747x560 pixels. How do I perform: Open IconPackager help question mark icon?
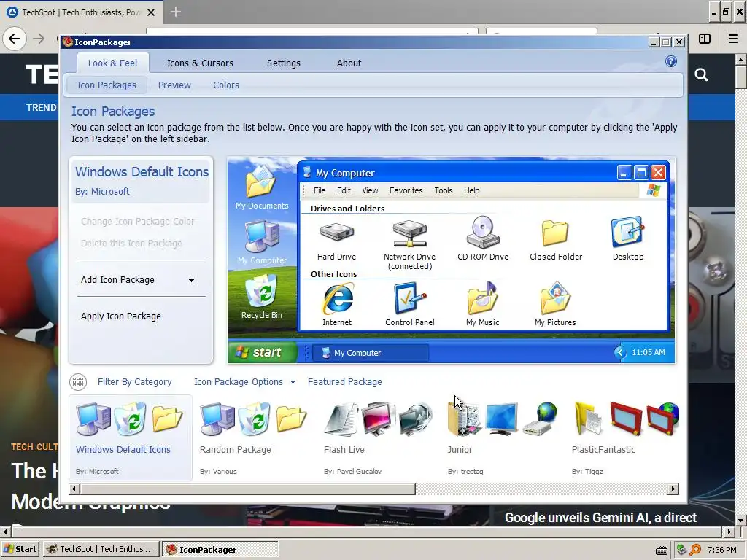coord(671,61)
